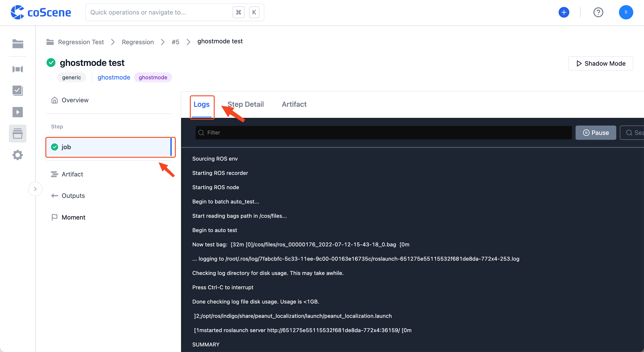Click the purple ghostmode tag
The height and width of the screenshot is (352, 644).
[x=153, y=77]
